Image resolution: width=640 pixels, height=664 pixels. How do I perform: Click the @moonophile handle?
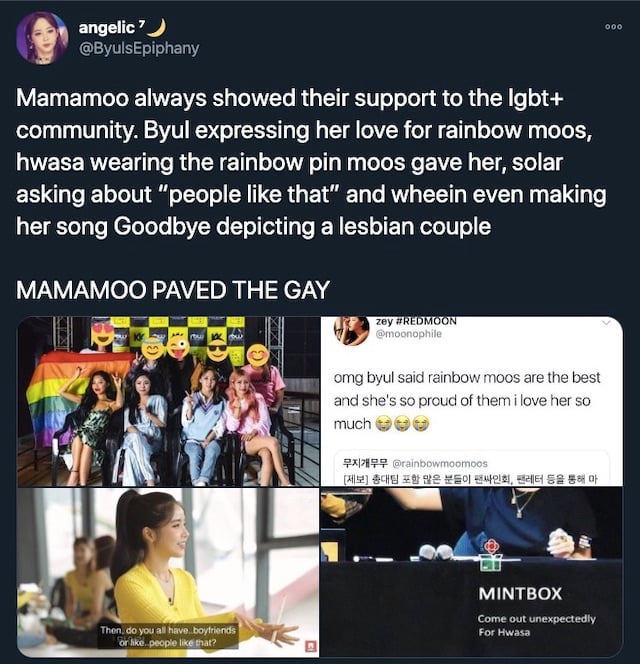409,334
